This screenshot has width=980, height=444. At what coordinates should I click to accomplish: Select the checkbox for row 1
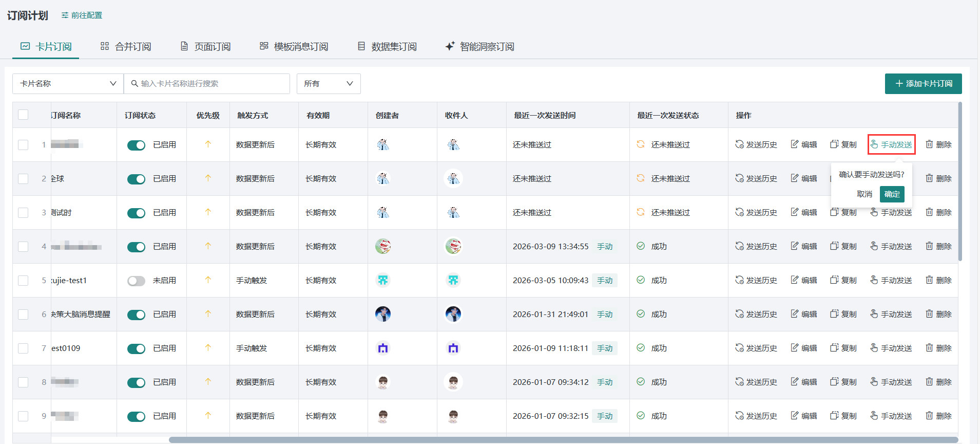tap(23, 144)
